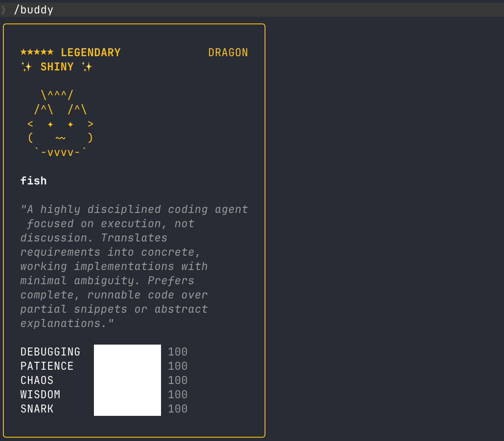Click 'focused on execution, not' line
The image size is (504, 441).
tap(111, 223)
